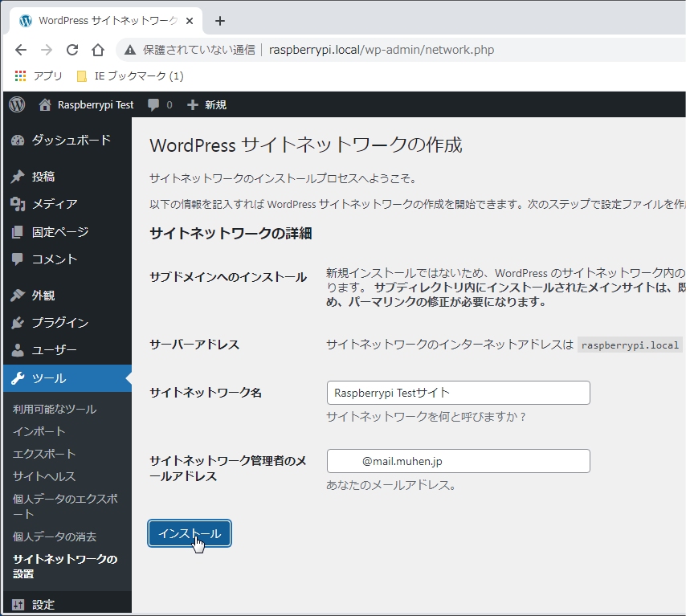Viewport: 686px width, 616px height.
Task: Click the インストール button
Action: 190,533
